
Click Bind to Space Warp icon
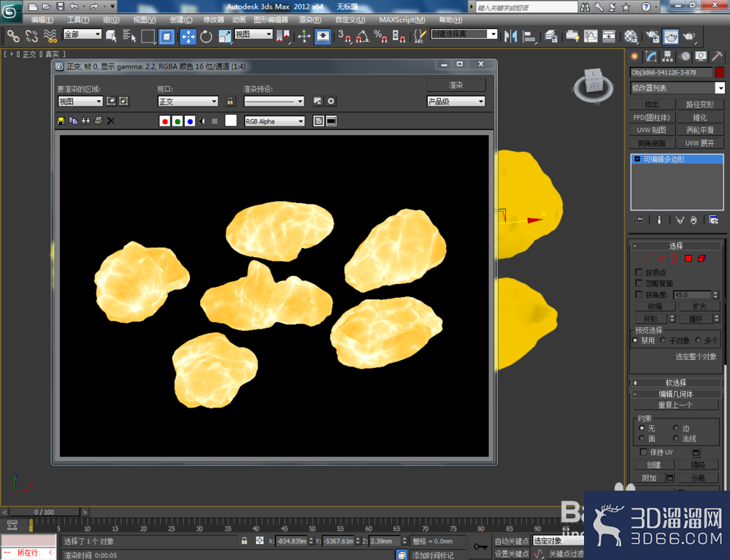[x=50, y=37]
